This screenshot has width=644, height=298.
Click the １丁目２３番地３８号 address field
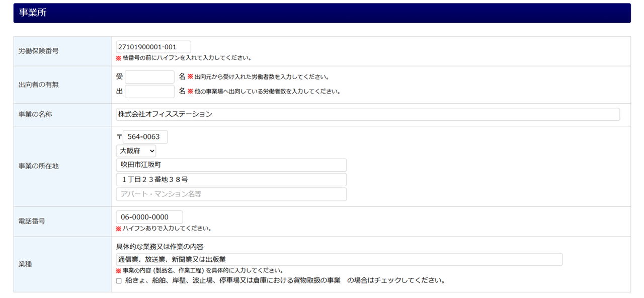231,180
